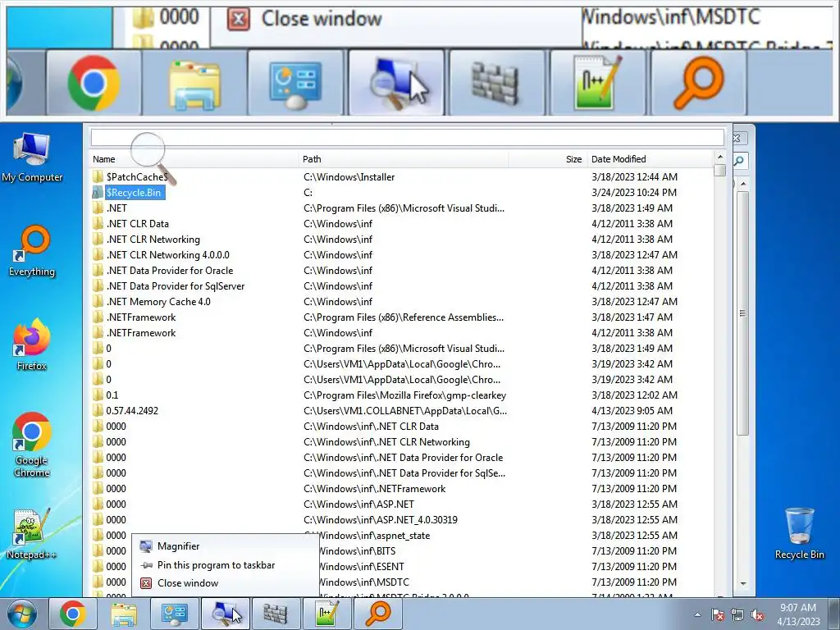Select the Notepad++ desktop shortcut
The image size is (840, 630).
coord(32,533)
